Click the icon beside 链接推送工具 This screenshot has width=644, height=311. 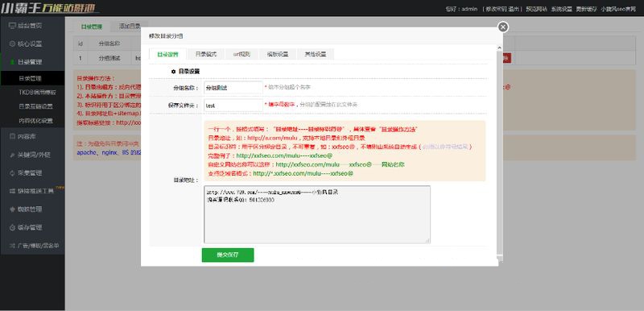tap(12, 191)
